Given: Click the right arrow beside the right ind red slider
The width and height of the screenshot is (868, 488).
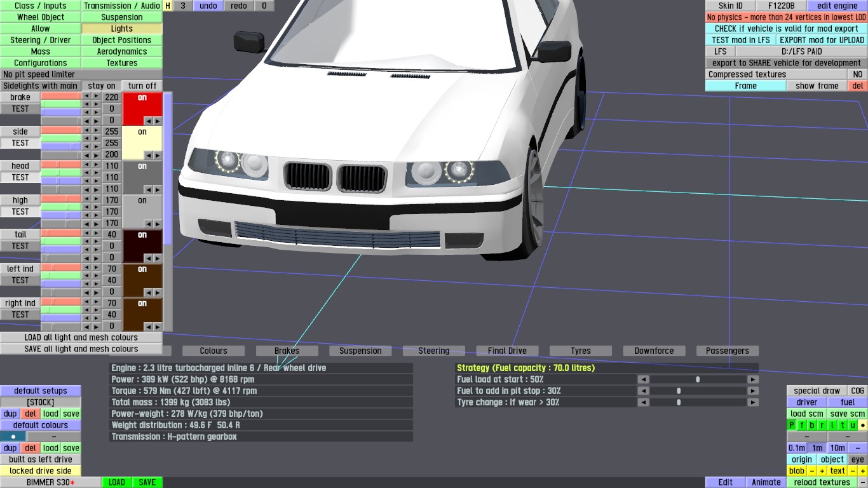Looking at the screenshot, I should [97, 303].
